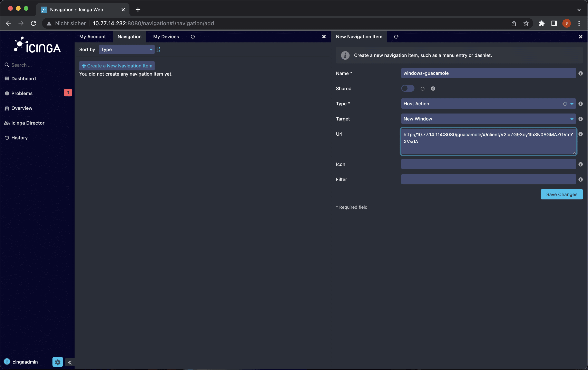Open the Problems menu with the red badge
This screenshot has width=588, height=370.
tap(22, 93)
